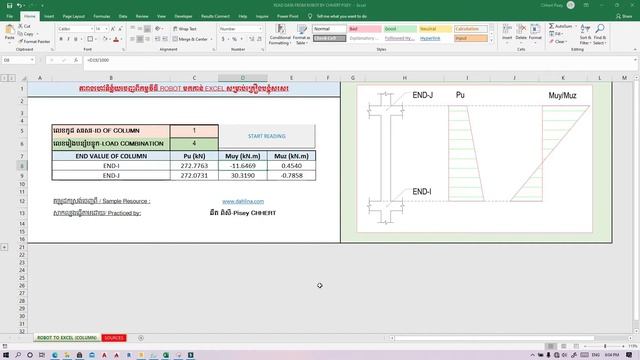Apply the Calculation cell style
This screenshot has height=360, width=640.
pyautogui.click(x=471, y=29)
